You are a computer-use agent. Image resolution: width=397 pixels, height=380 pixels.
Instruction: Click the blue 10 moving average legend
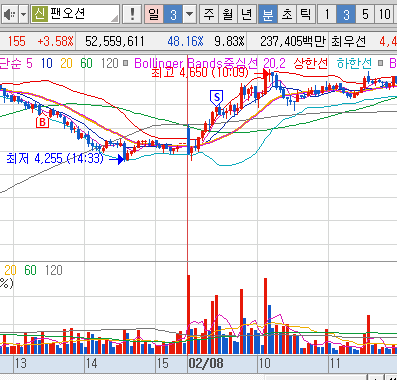(x=47, y=63)
